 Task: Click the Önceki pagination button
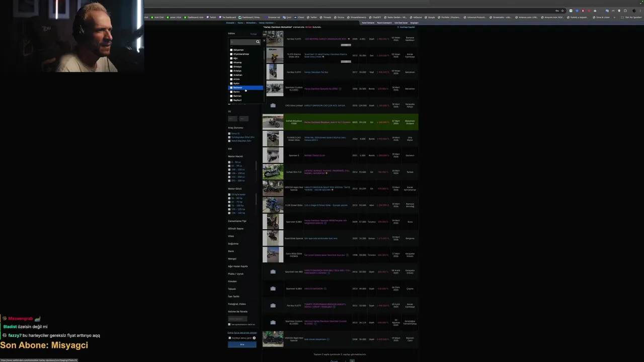coord(334,361)
